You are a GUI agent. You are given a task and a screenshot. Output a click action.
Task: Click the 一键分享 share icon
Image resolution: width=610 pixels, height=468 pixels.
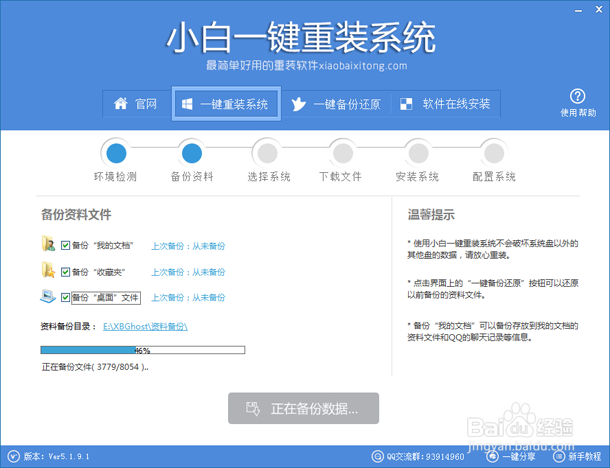click(492, 456)
